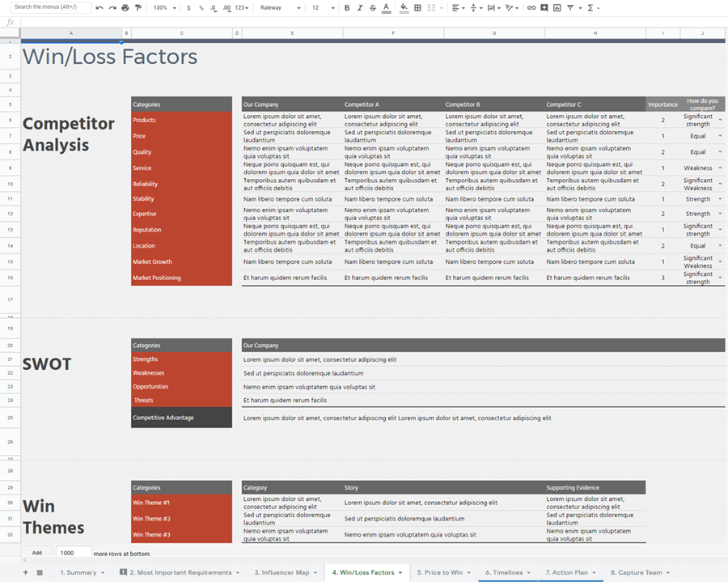Switch to the Price to Win sheet

point(442,571)
